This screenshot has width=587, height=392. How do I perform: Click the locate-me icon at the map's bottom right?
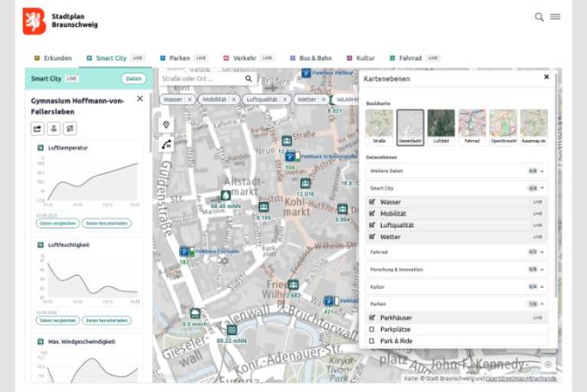tap(548, 364)
